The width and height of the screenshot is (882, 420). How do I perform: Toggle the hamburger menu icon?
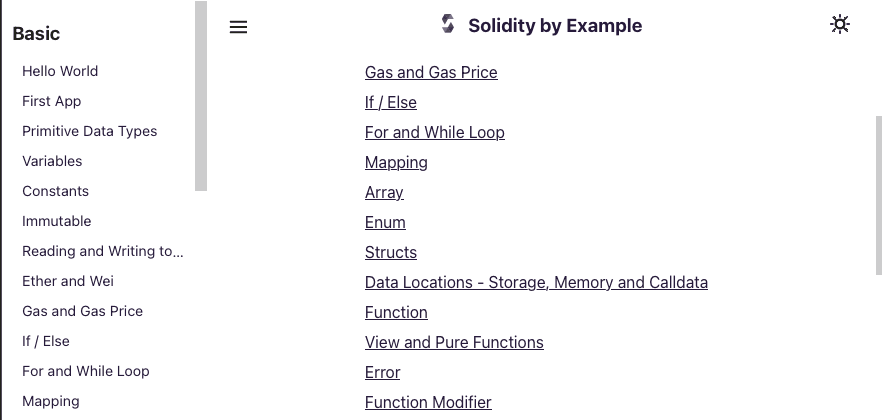tap(238, 27)
